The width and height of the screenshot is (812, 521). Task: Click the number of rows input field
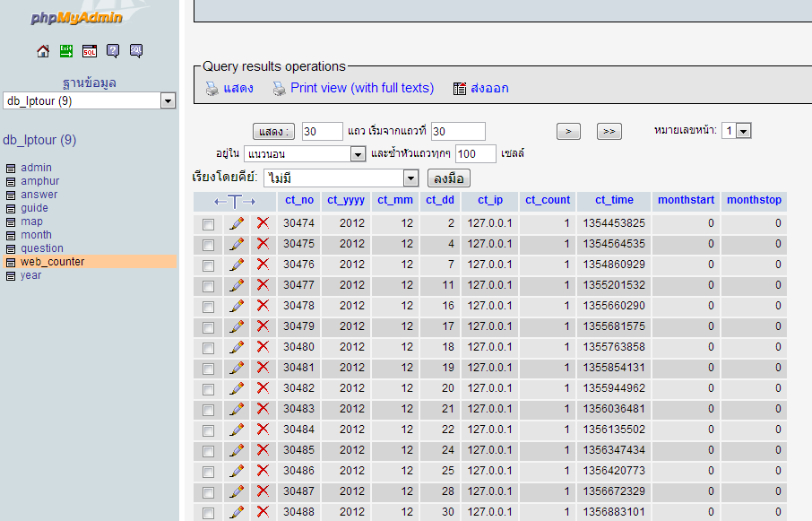click(x=322, y=132)
